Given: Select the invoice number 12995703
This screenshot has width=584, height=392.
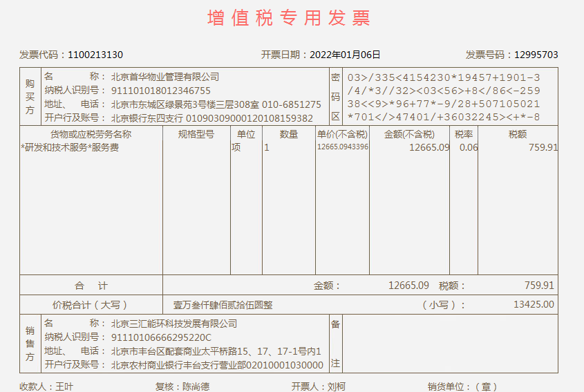Looking at the screenshot, I should point(536,55).
